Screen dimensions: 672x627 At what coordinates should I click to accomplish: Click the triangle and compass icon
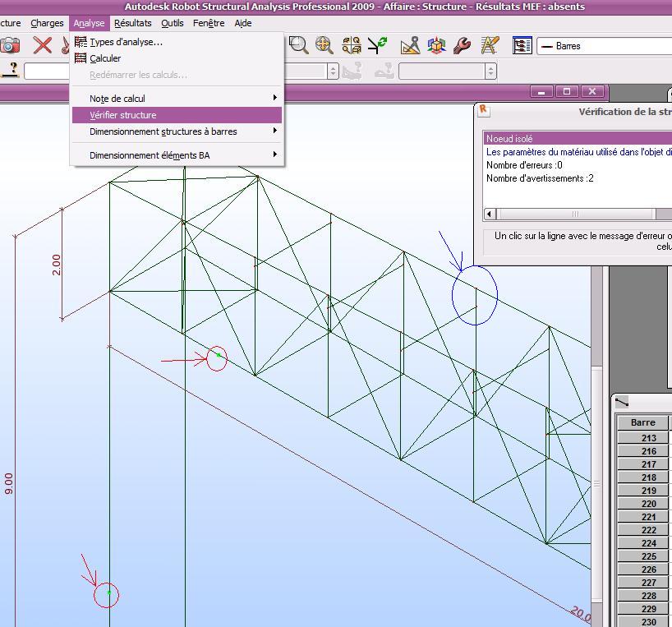click(x=410, y=45)
